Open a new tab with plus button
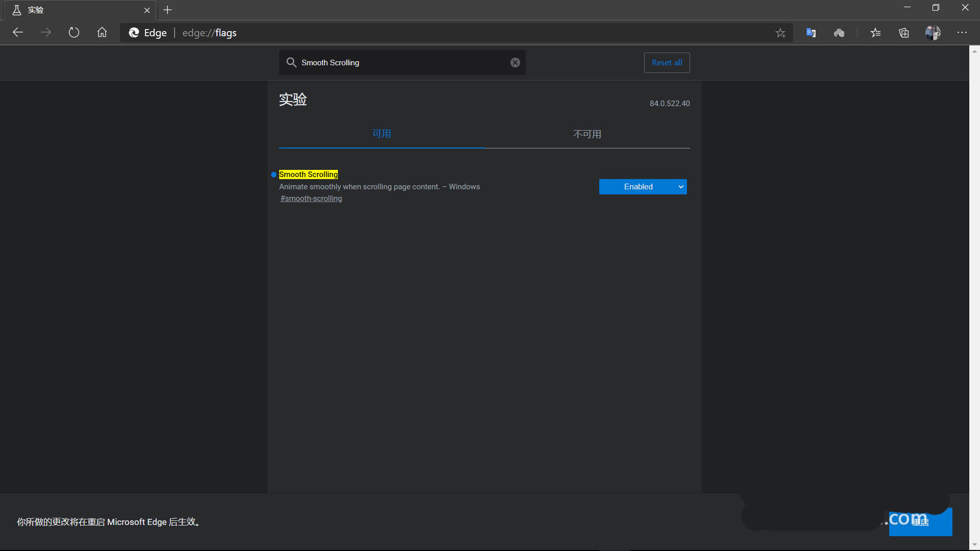 (x=167, y=10)
